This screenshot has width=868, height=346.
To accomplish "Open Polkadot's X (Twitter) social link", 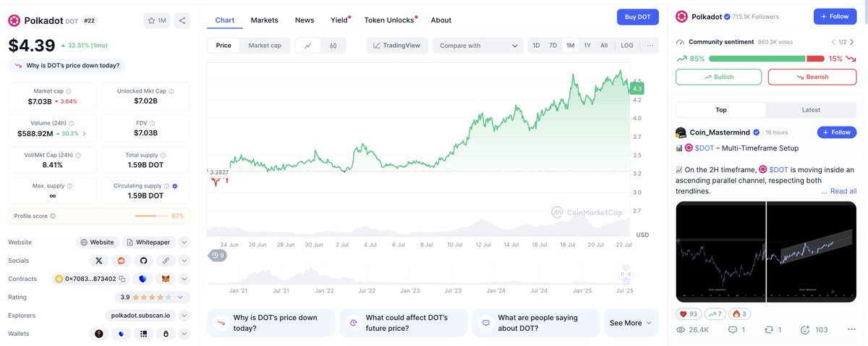I will (x=99, y=261).
